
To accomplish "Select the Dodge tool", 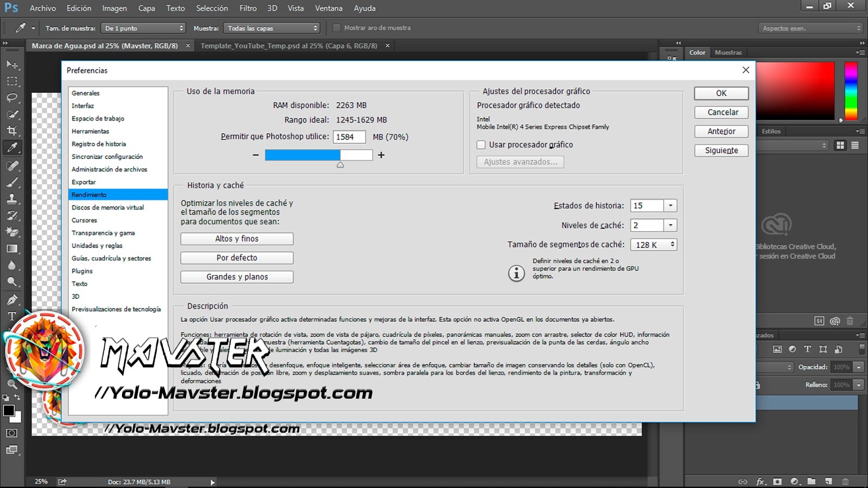I will pyautogui.click(x=12, y=282).
